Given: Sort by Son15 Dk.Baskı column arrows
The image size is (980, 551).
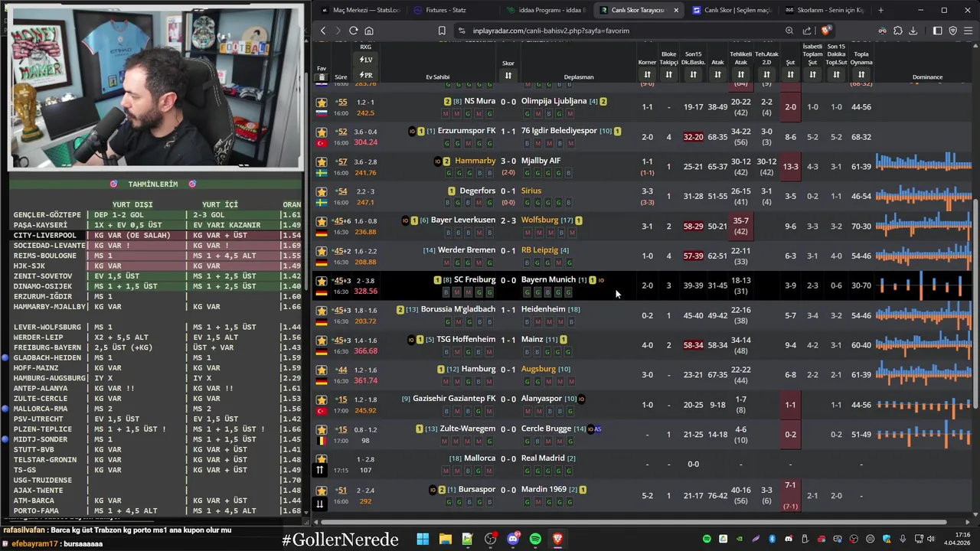Looking at the screenshot, I should [x=693, y=74].
